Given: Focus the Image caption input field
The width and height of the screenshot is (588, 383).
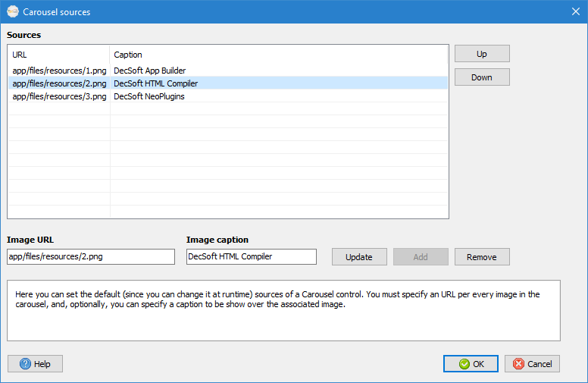Looking at the screenshot, I should [x=252, y=256].
